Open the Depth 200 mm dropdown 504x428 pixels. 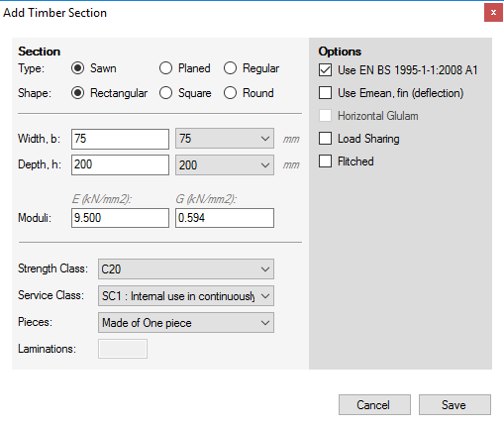225,164
